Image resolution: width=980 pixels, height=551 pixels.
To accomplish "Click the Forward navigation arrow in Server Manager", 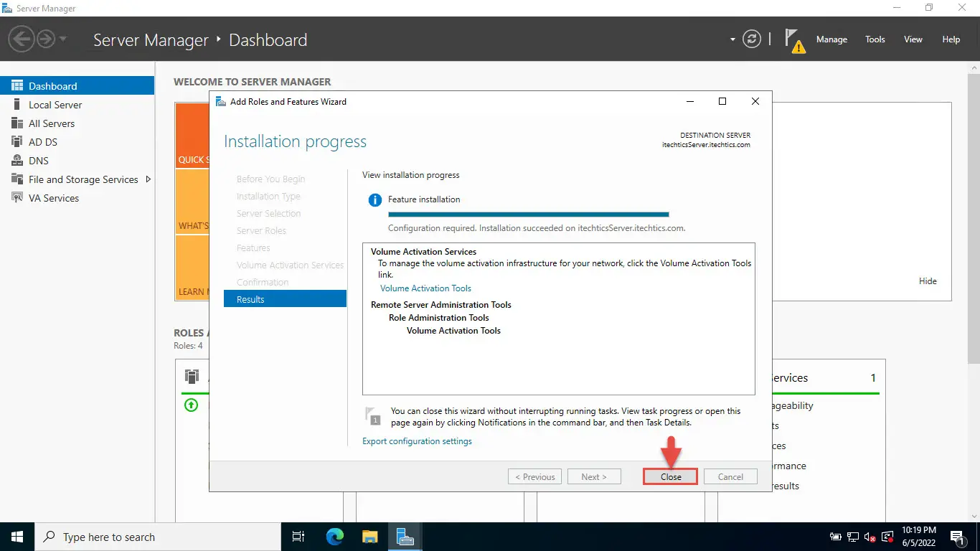I will (46, 39).
